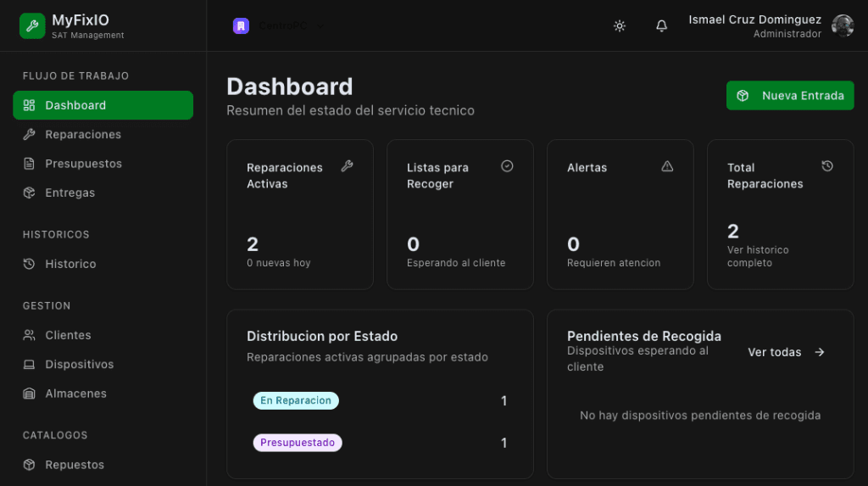Open Entregas in the sidebar

click(103, 193)
